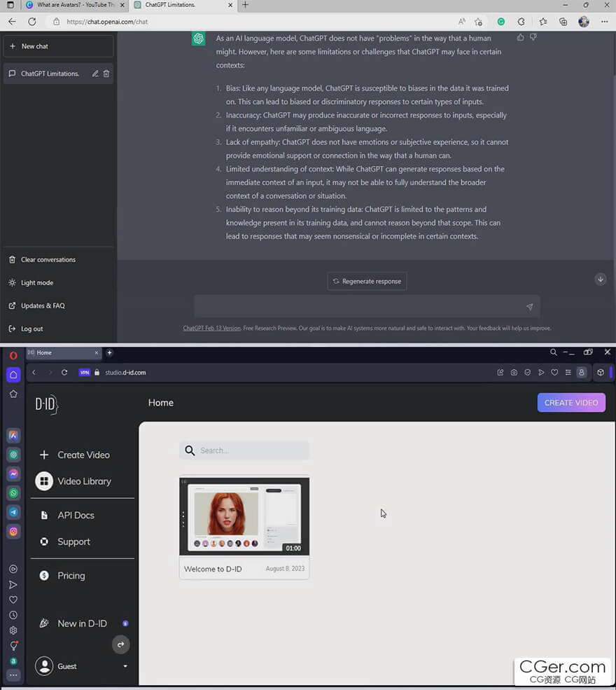Image resolution: width=616 pixels, height=690 pixels.
Task: Open API Docs in D-ID sidebar
Action: click(66, 516)
